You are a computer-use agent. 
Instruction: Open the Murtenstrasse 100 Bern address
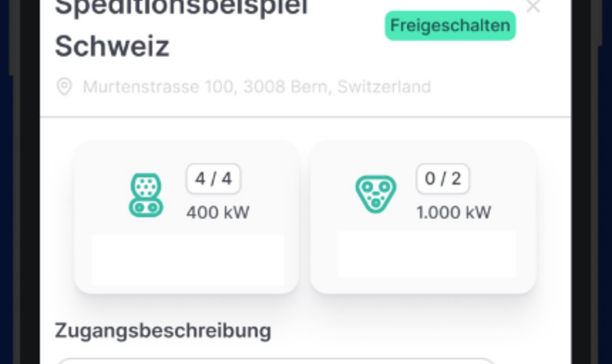point(256,87)
